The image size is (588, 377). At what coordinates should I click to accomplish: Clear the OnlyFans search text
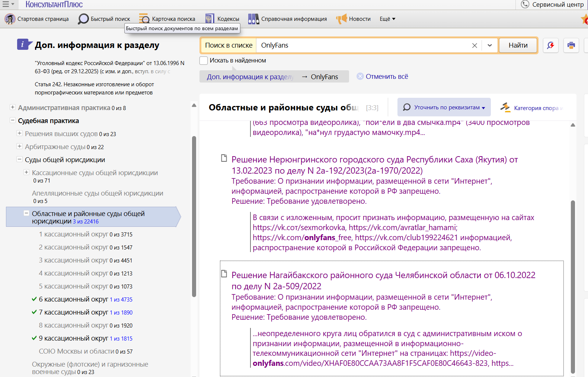click(x=474, y=45)
